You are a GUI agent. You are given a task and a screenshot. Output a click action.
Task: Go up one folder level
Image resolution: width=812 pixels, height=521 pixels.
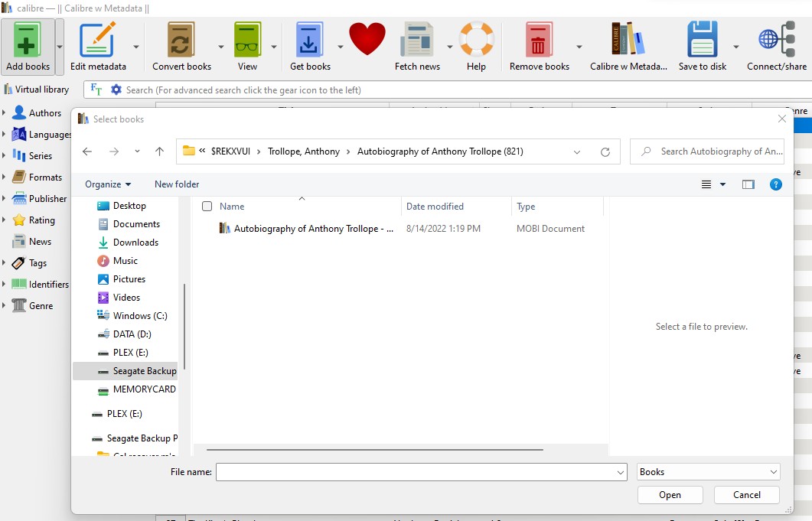coord(159,151)
